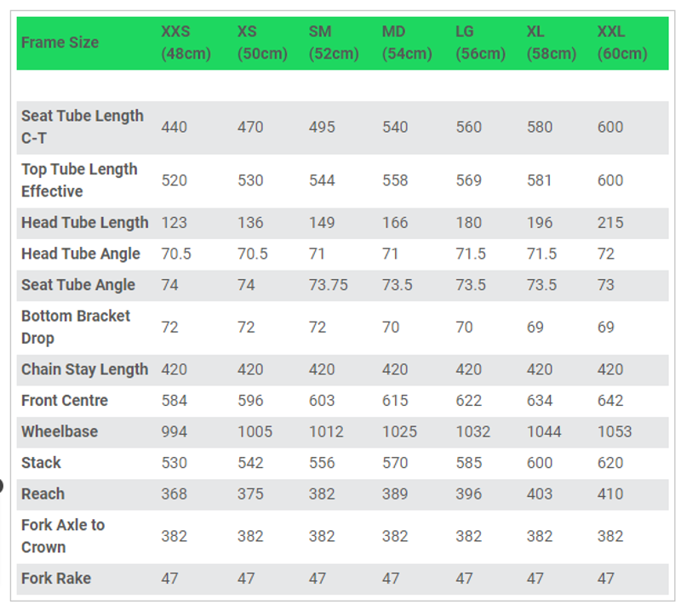
Task: Click the Top Tube Length value 581
Action: pos(539,180)
